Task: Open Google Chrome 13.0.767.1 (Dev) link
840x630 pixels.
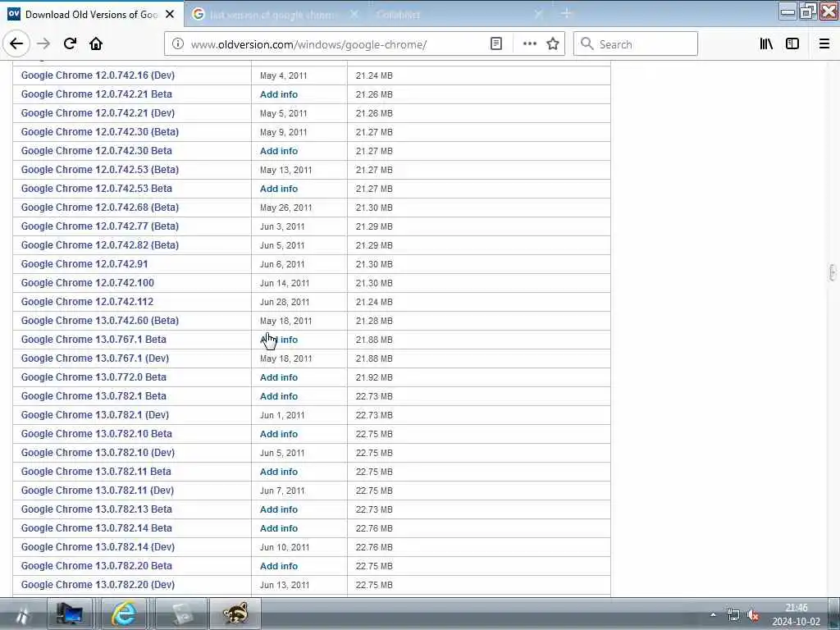Action: coord(95,358)
